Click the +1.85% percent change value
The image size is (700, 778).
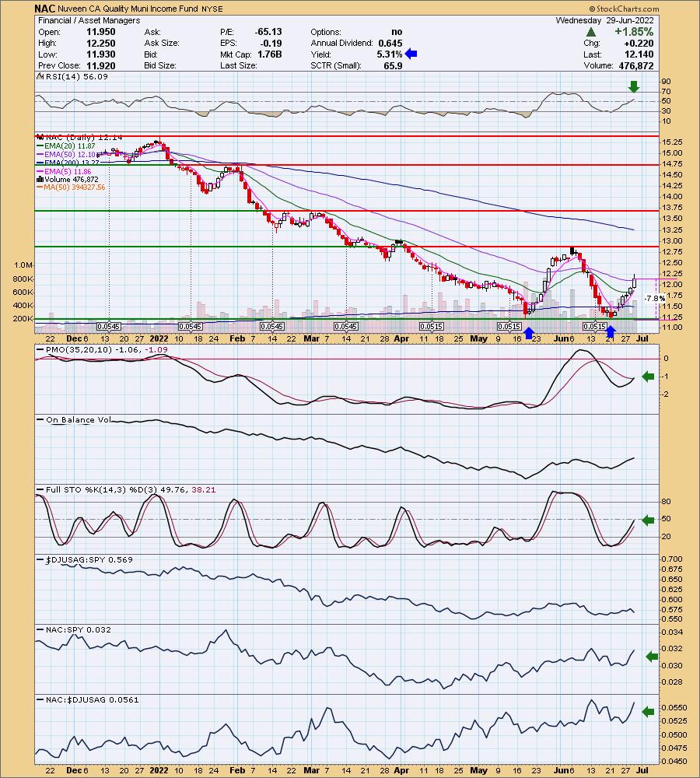(x=634, y=32)
